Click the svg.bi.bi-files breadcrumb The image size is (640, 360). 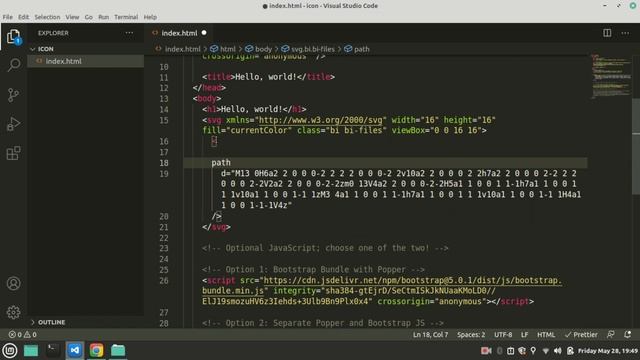[313, 49]
